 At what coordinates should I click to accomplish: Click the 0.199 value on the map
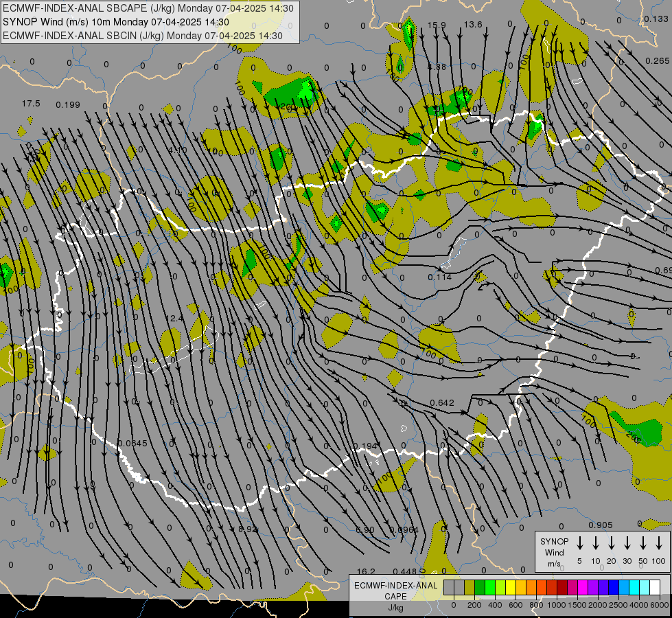tap(68, 104)
